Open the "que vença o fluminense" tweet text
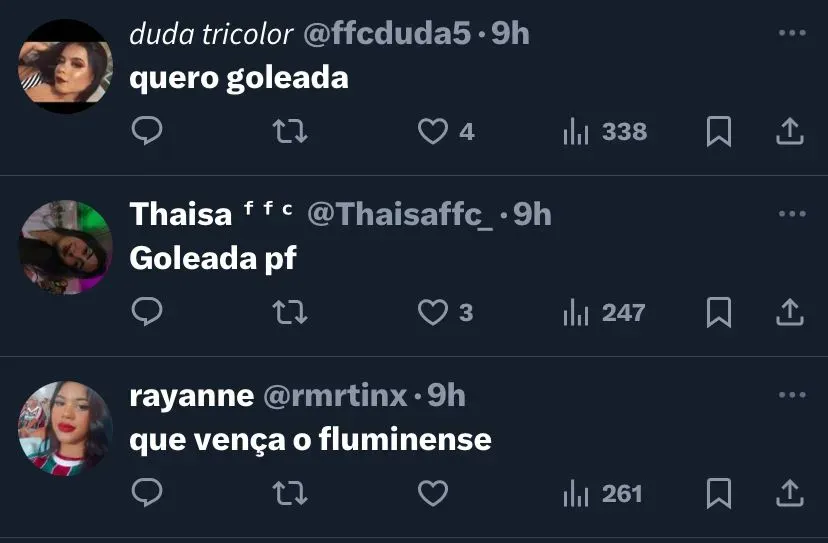 pos(310,439)
